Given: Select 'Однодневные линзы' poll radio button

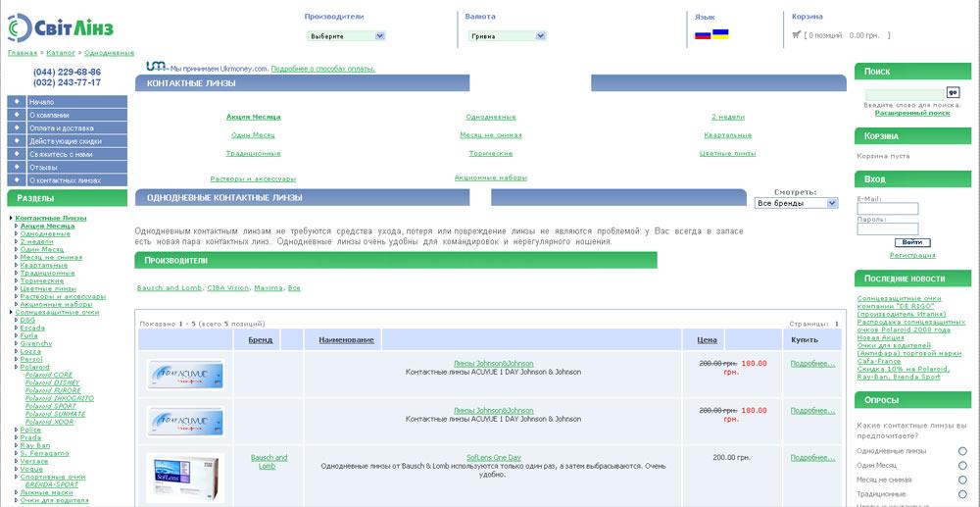Looking at the screenshot, I should click(962, 451).
